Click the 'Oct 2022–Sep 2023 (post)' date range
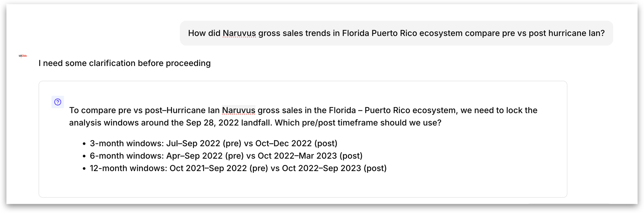 pyautogui.click(x=334, y=168)
